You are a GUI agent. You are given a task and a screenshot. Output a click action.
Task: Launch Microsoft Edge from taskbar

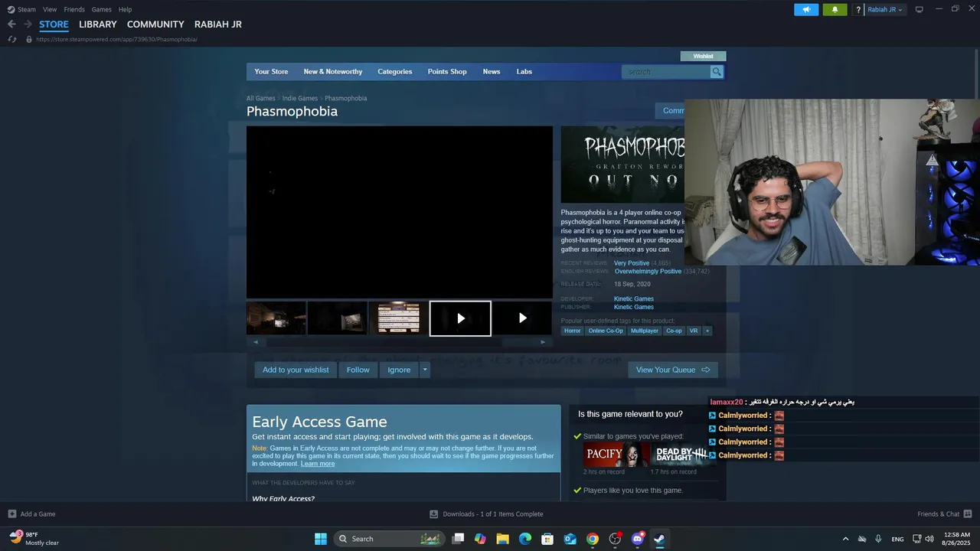tap(525, 539)
